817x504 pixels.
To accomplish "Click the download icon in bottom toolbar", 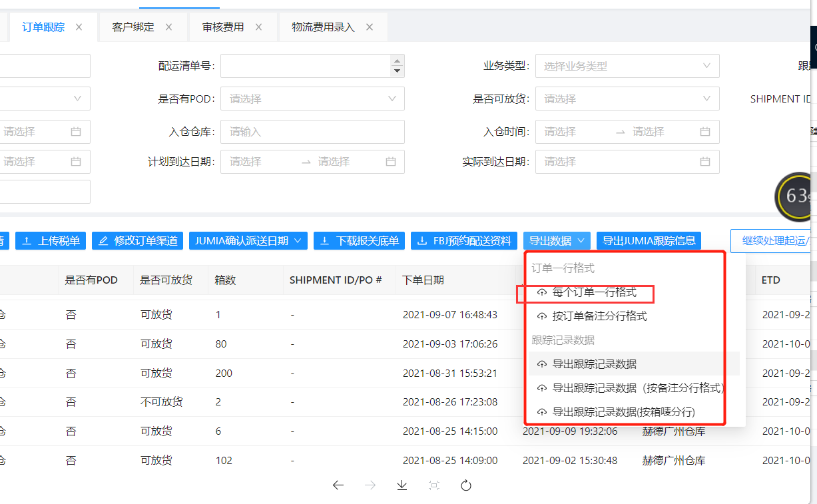I will (x=402, y=485).
